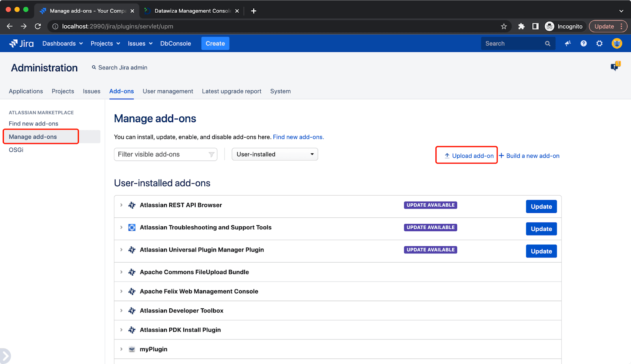Click the Incognito profile icon
Viewport: 631px width, 364px height.
[x=549, y=26]
